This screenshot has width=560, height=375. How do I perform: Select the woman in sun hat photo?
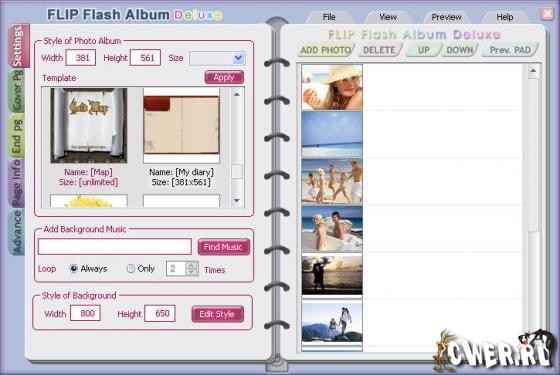tap(332, 87)
